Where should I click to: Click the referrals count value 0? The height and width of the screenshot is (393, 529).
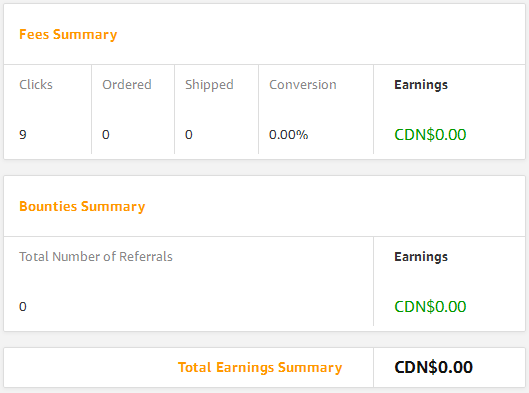tap(23, 307)
